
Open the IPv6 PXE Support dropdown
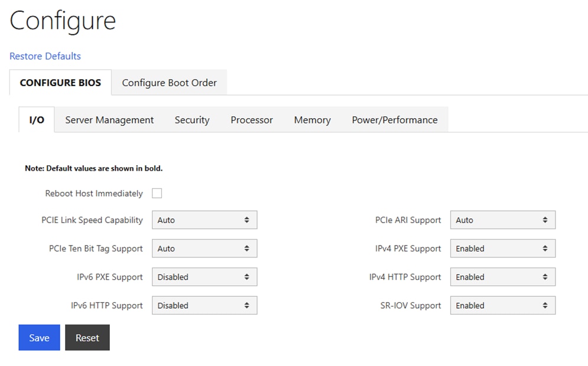coord(204,276)
